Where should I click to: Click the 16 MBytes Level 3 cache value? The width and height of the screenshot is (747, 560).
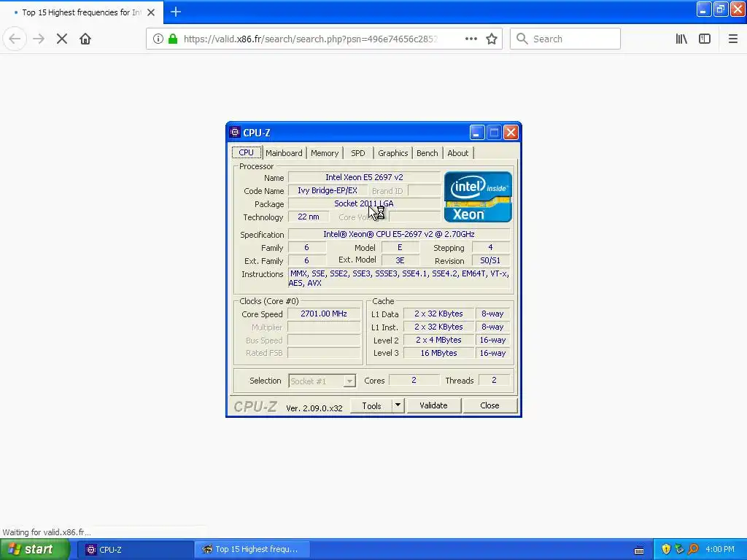tap(438, 353)
